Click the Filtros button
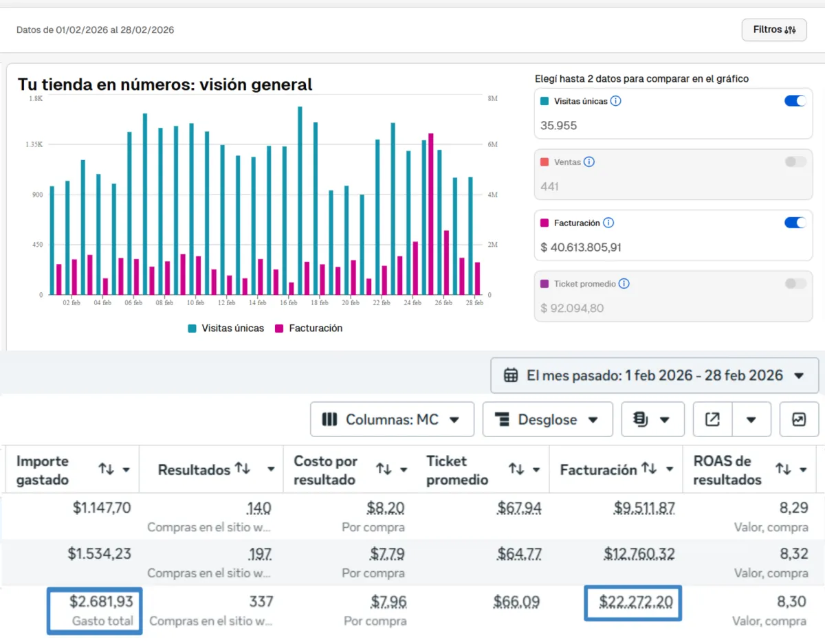825x644 pixels. (774, 30)
